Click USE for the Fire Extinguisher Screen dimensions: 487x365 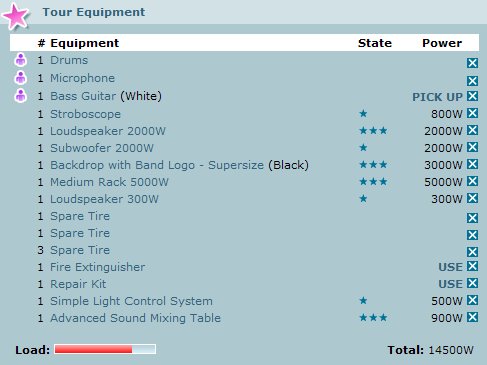pos(450,267)
